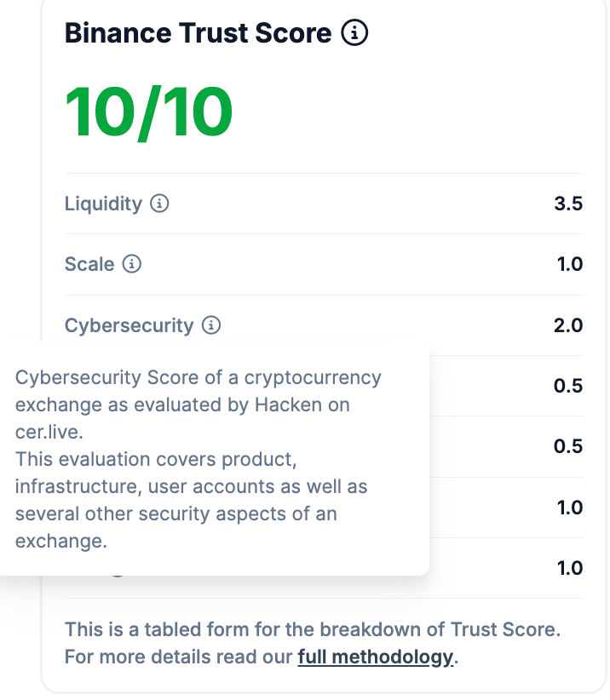Click cer.live text in the tooltip
Viewport: 610px width, 700px height.
pyautogui.click(x=49, y=432)
